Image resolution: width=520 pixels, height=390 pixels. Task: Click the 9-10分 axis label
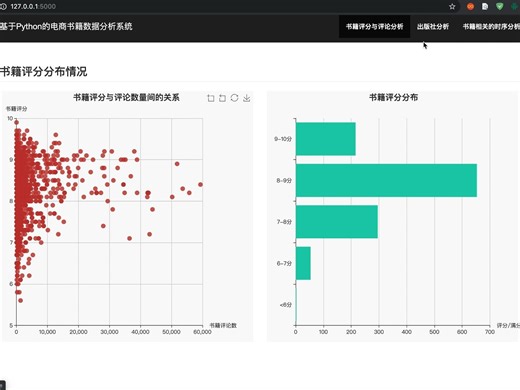tap(283, 139)
